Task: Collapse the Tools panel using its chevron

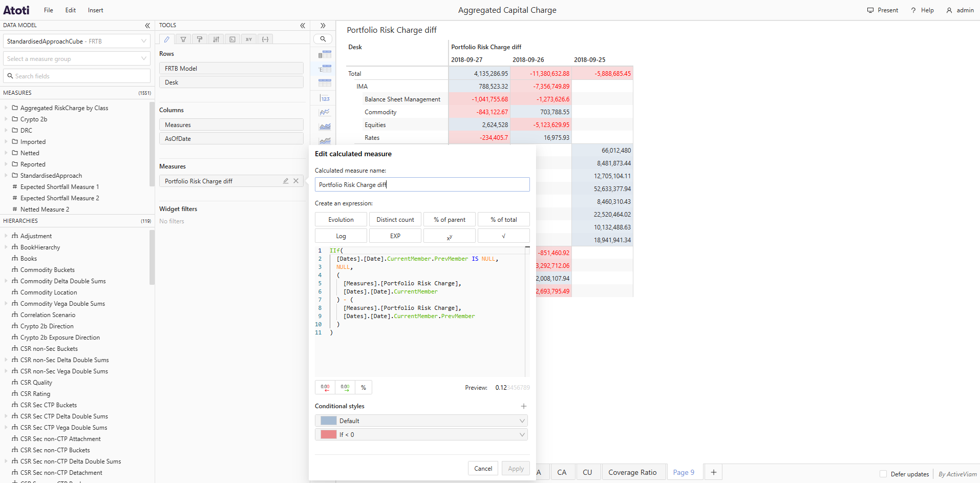Action: pyautogui.click(x=303, y=25)
